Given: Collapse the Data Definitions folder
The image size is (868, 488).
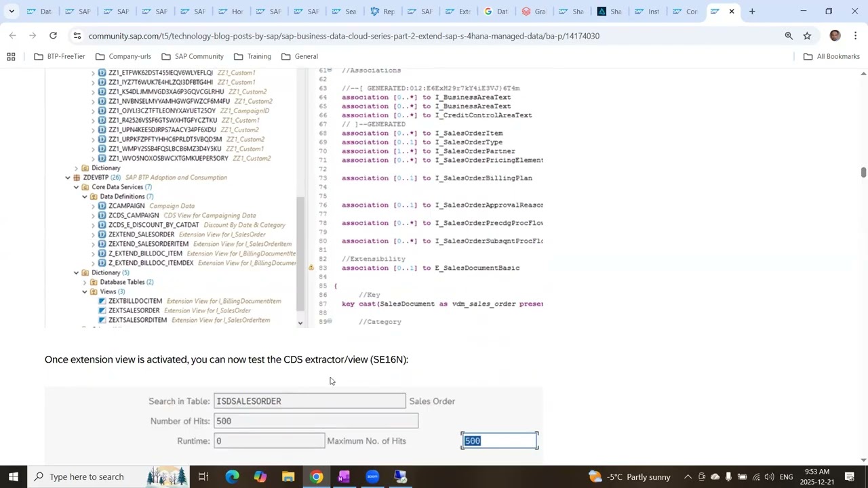Looking at the screenshot, I should pyautogui.click(x=85, y=197).
